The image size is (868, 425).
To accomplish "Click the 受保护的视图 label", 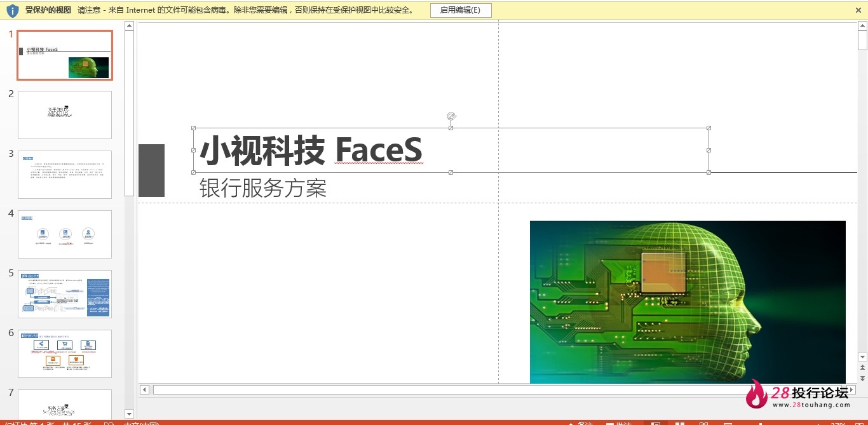I will click(x=48, y=10).
